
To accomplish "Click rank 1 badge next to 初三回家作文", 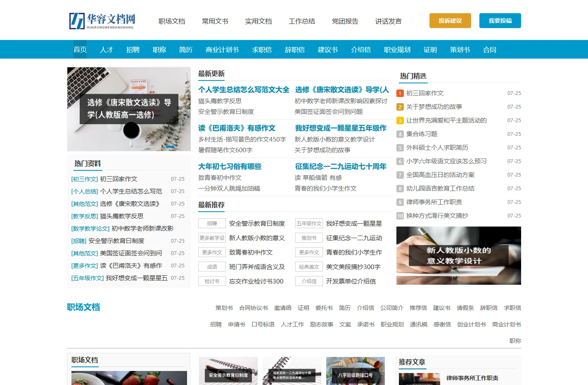I will point(400,93).
